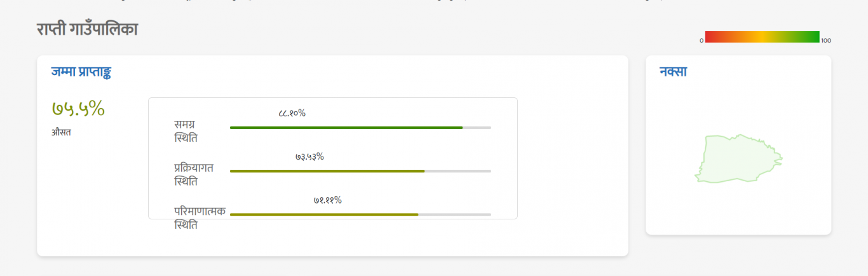Click the unfilled gray end of समग्र bar
The height and width of the screenshot is (276, 868).
click(x=477, y=128)
